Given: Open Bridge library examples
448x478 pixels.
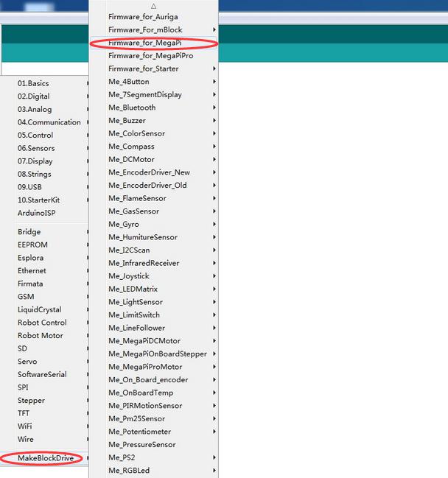Looking at the screenshot, I should (x=44, y=232).
